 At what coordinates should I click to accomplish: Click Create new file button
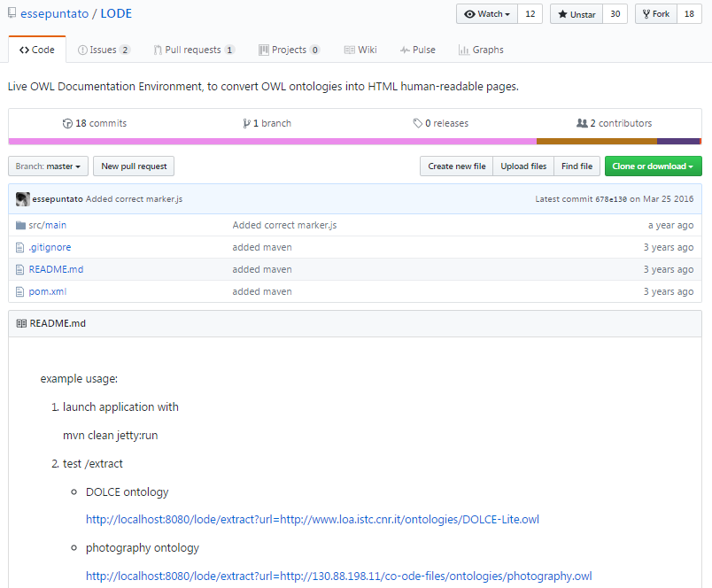456,166
